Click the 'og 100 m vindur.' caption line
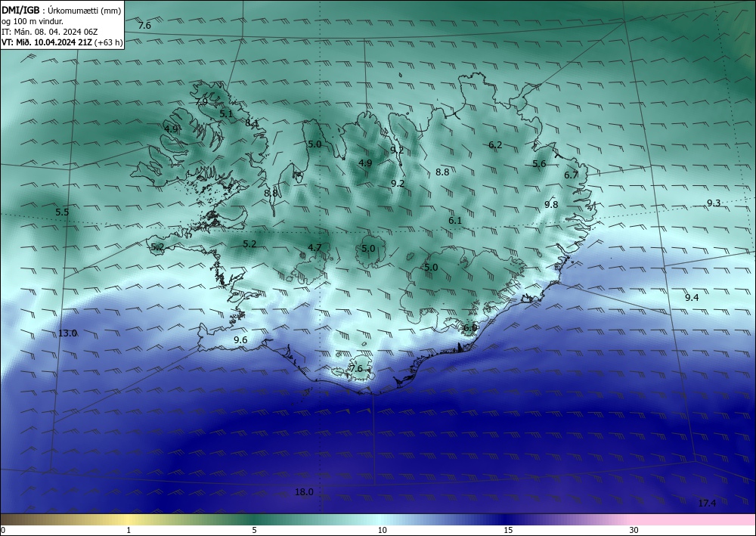This screenshot has height=536, width=756. [33, 21]
